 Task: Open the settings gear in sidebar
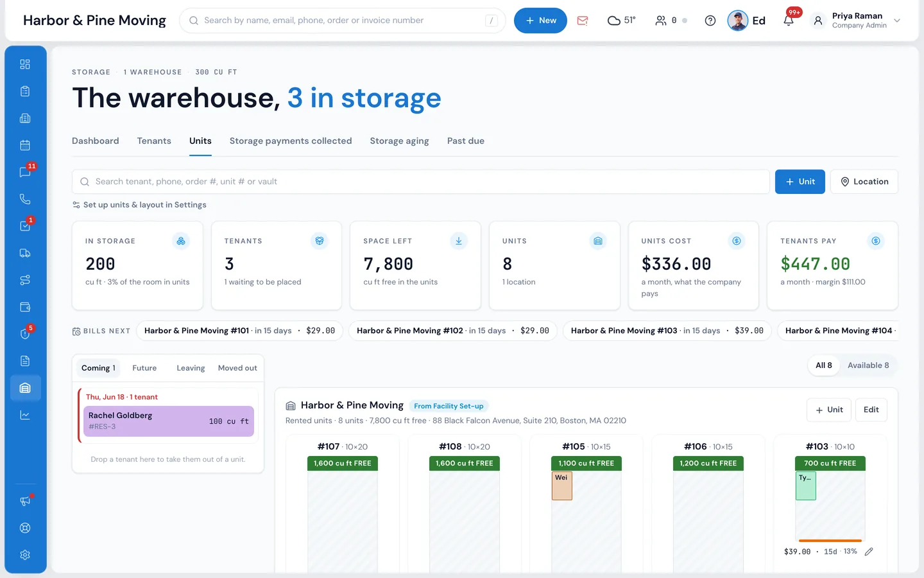tap(25, 555)
